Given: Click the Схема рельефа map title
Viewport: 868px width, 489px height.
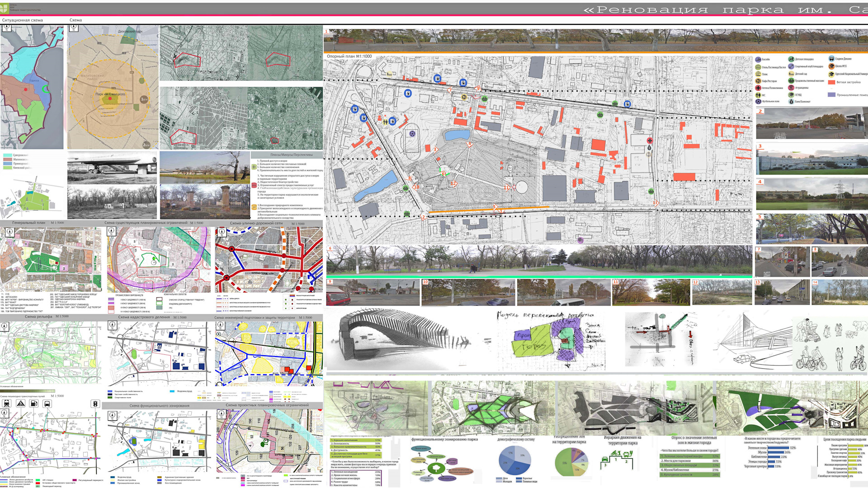Looking at the screenshot, I should coord(38,316).
